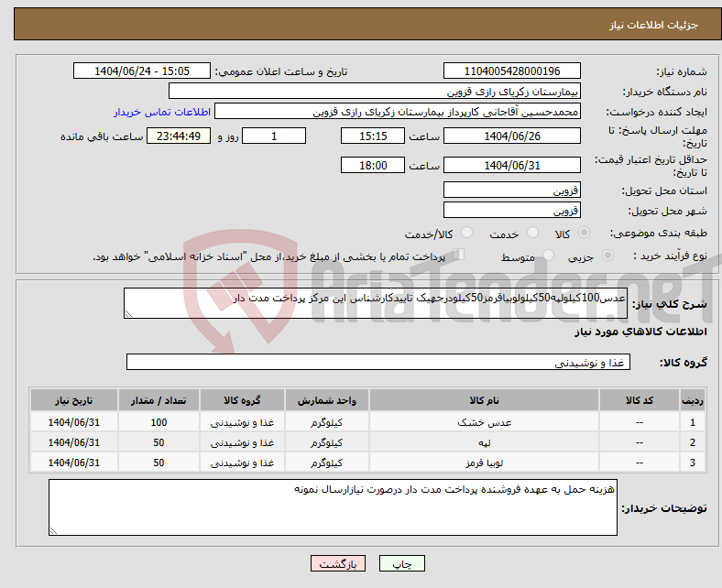Click the تاریخ نیاز column header
722x588 pixels.
click(x=73, y=400)
